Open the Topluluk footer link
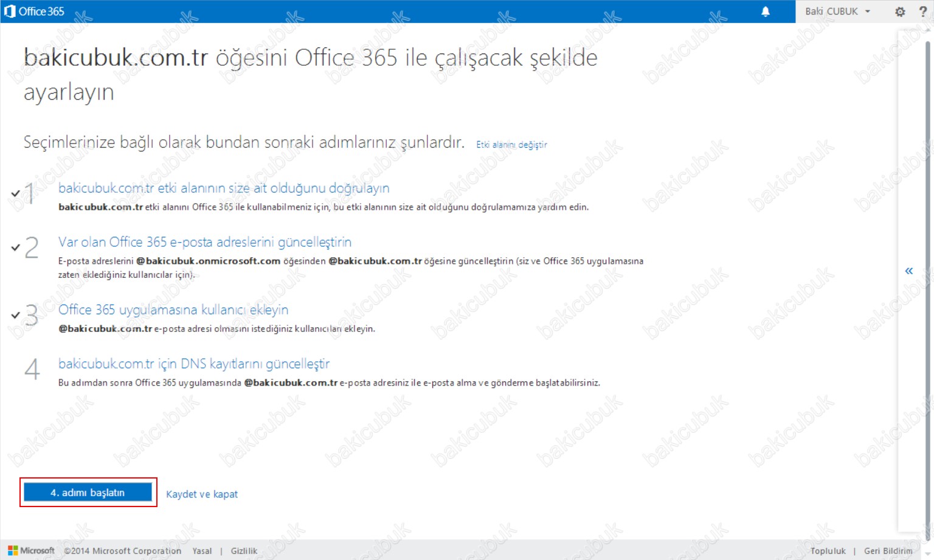Screen dimensions: 934x560 tap(828, 551)
